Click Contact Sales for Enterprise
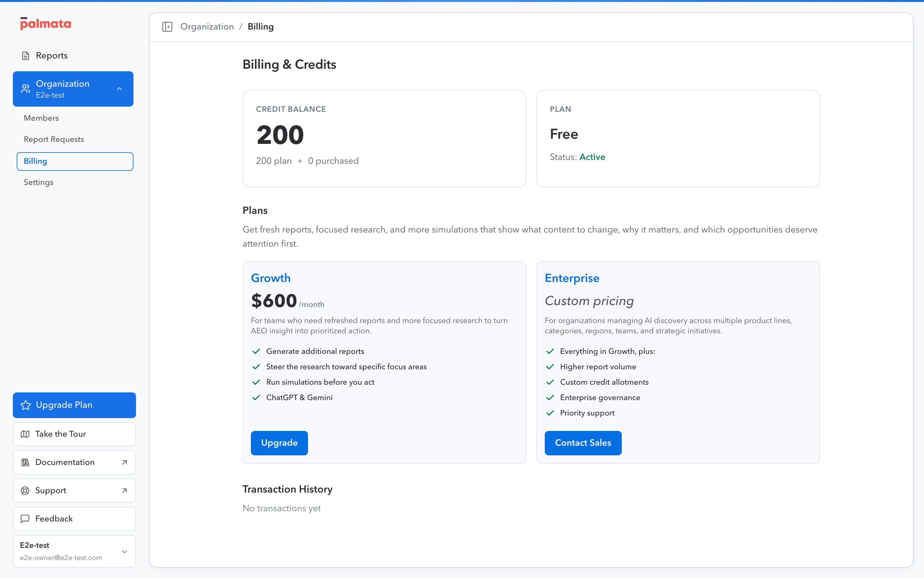The height and width of the screenshot is (578, 924). [583, 443]
